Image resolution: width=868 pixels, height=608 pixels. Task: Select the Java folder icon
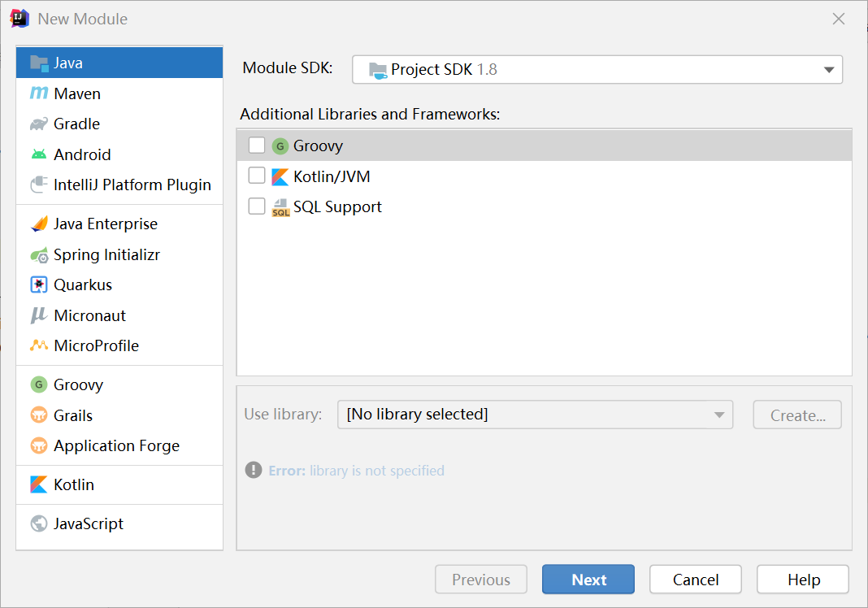click(39, 63)
